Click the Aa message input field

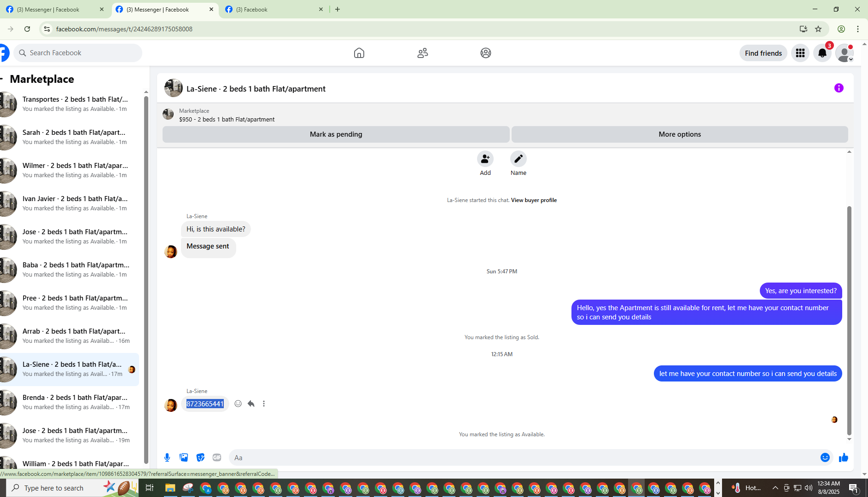tap(525, 457)
